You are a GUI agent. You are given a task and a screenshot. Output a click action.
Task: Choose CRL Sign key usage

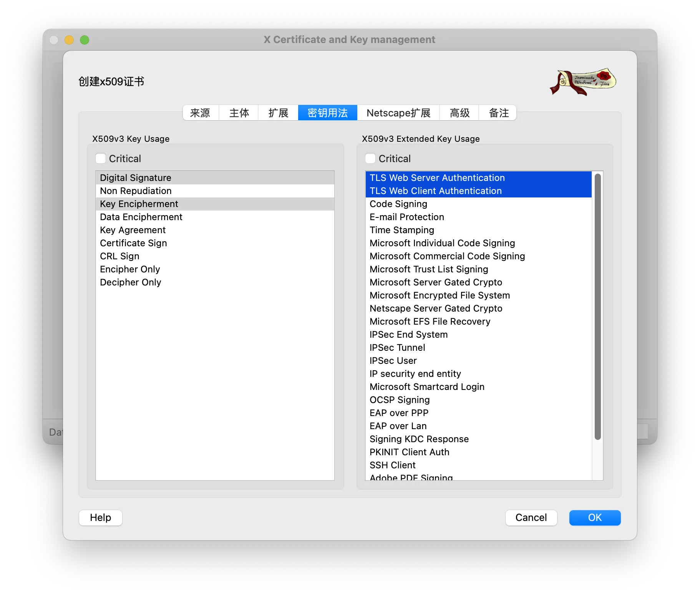(119, 256)
